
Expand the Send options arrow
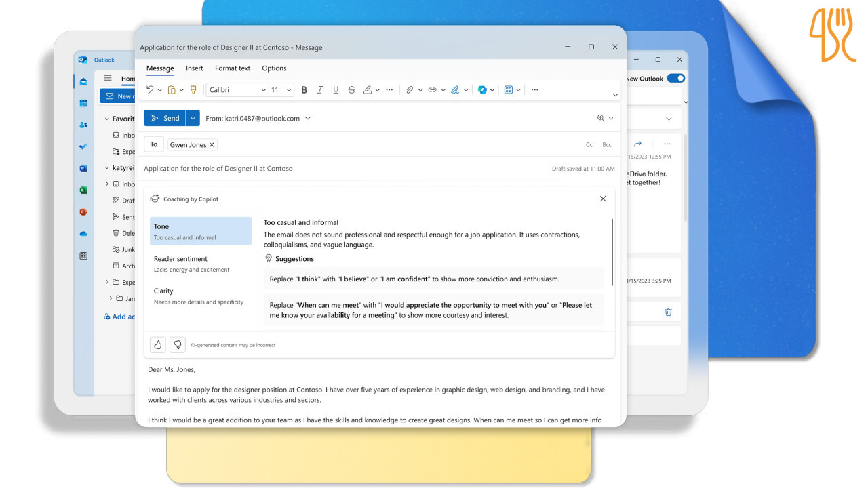pyautogui.click(x=193, y=118)
